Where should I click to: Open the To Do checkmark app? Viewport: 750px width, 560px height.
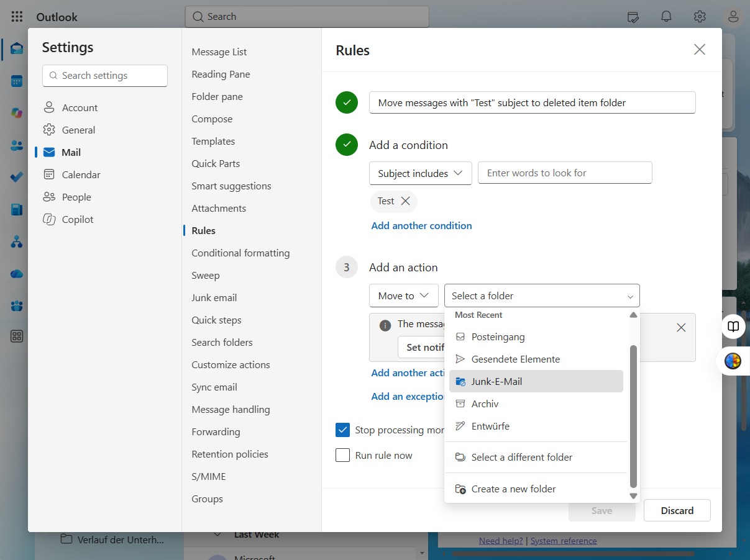tap(17, 178)
